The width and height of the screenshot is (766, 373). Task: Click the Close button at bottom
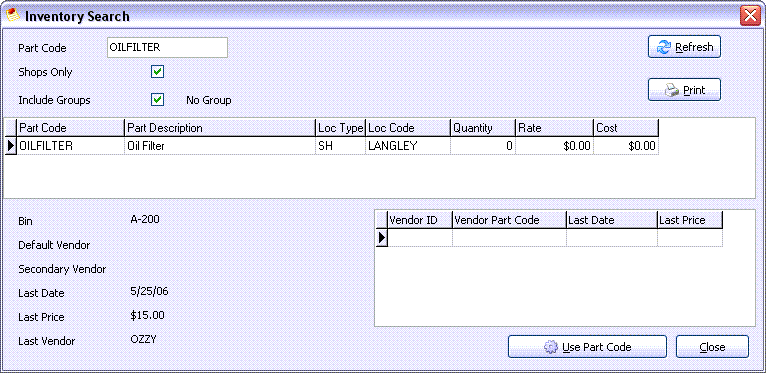[x=712, y=347]
